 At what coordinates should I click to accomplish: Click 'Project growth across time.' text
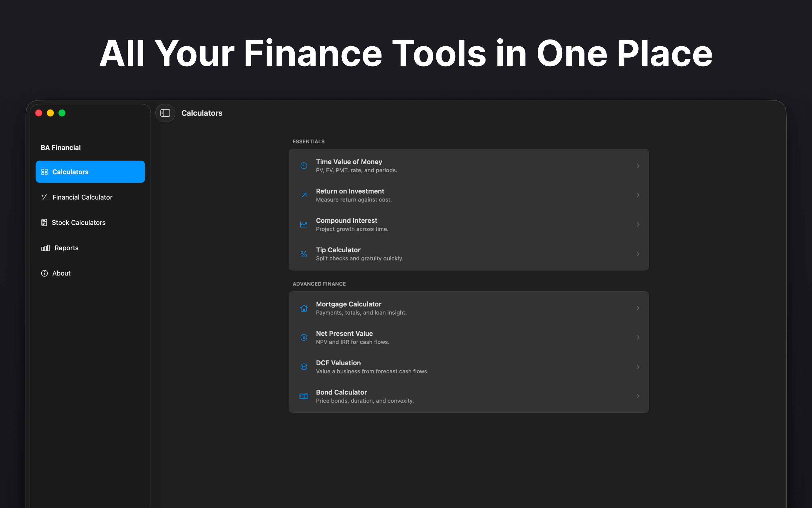[x=352, y=229]
